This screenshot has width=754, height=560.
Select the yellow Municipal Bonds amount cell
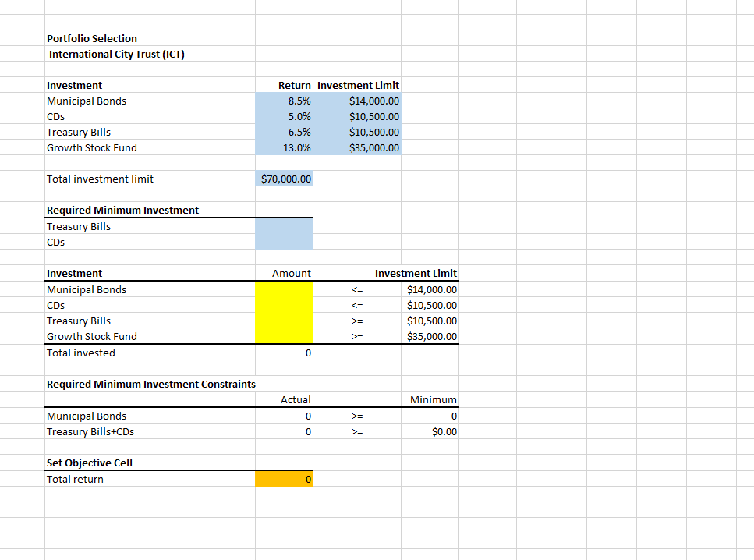click(x=284, y=289)
